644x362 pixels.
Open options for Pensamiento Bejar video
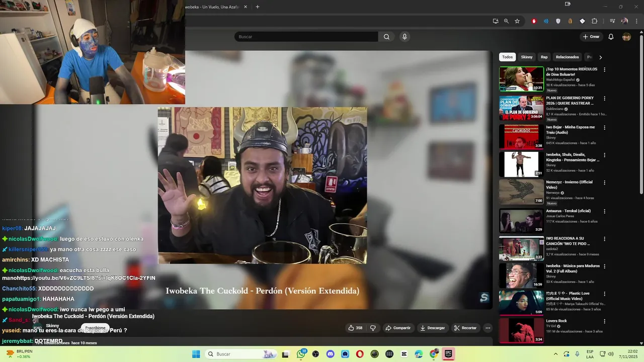click(x=604, y=155)
